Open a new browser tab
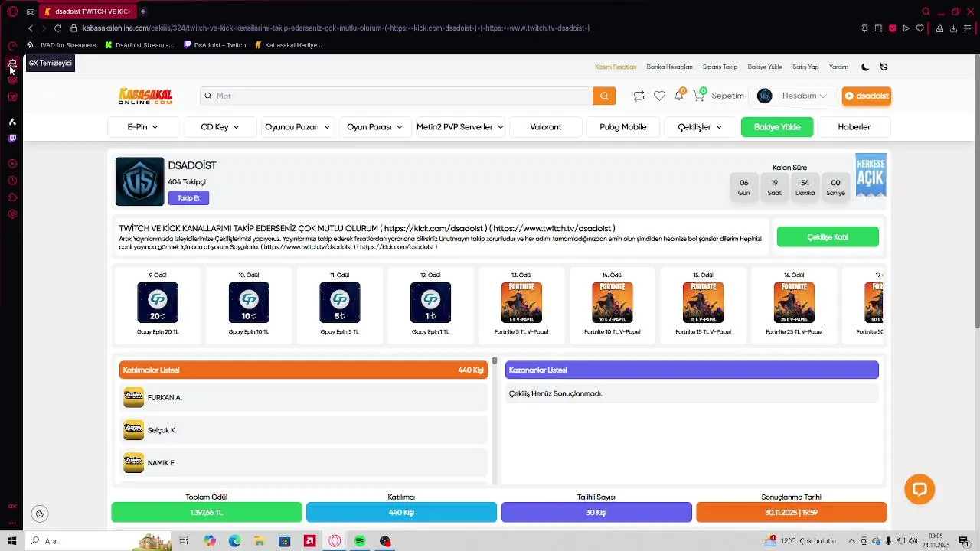Viewport: 980px width, 551px height. (143, 11)
